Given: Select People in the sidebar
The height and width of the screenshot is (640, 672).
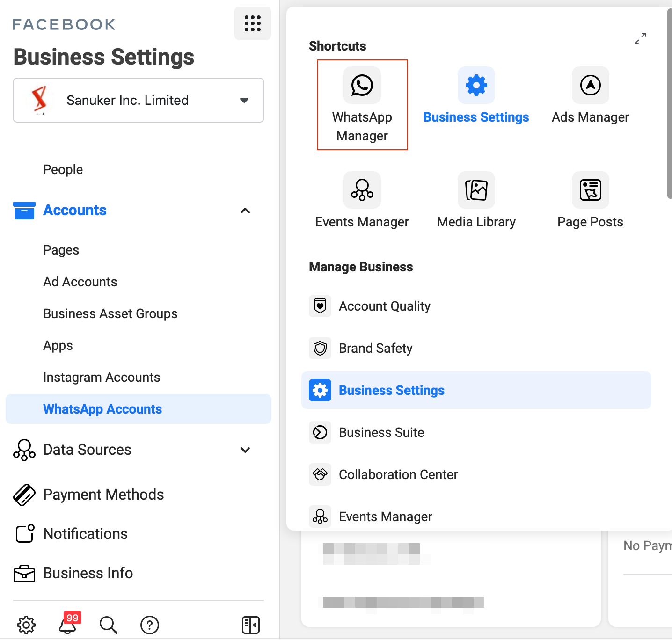Looking at the screenshot, I should tap(63, 169).
